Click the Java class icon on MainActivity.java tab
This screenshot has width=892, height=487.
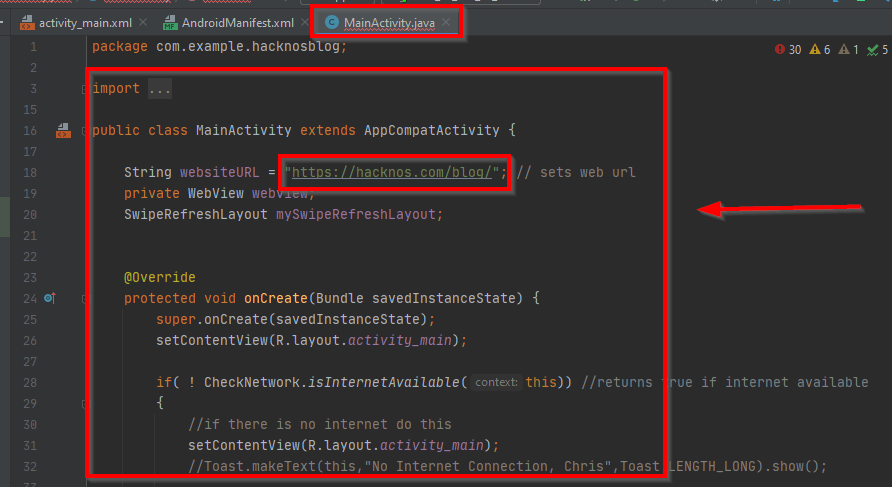click(x=332, y=22)
